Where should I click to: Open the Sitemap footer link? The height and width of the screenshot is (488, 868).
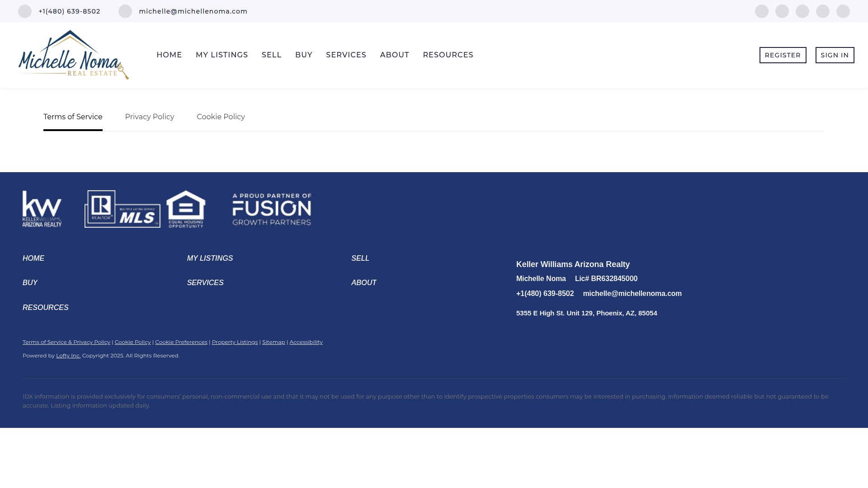[x=274, y=342]
